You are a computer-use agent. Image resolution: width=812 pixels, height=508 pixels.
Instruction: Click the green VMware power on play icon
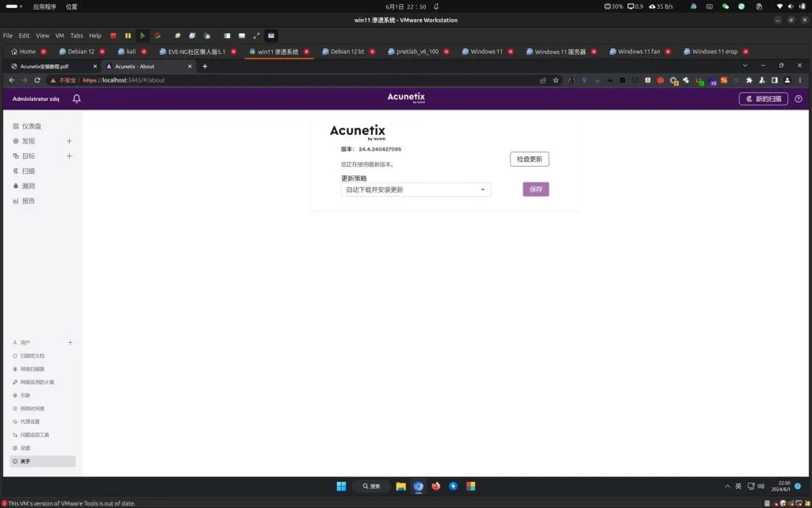coord(143,36)
